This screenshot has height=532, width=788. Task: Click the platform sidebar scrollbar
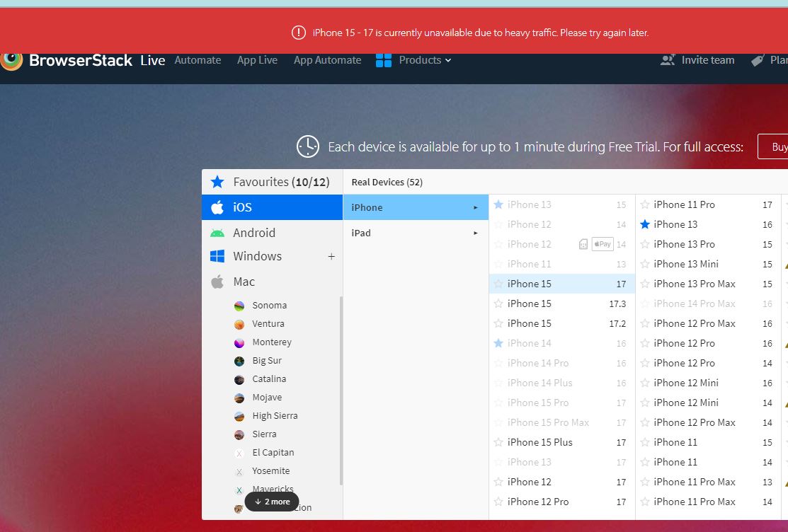[341, 391]
